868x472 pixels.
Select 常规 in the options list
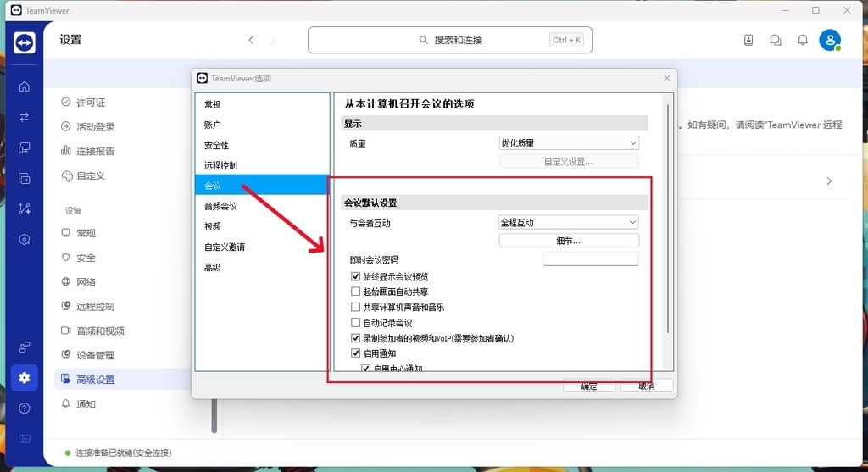262,104
